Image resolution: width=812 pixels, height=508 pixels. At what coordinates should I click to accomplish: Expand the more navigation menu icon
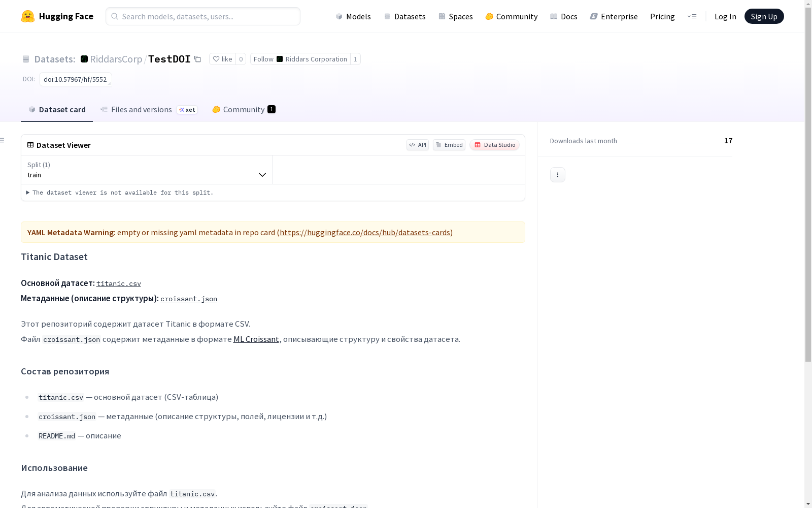pos(692,16)
